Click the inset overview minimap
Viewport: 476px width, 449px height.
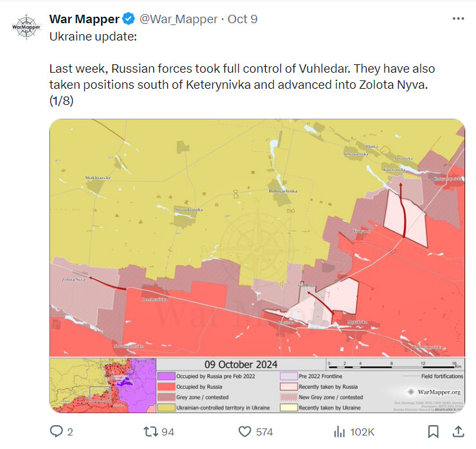tap(103, 385)
